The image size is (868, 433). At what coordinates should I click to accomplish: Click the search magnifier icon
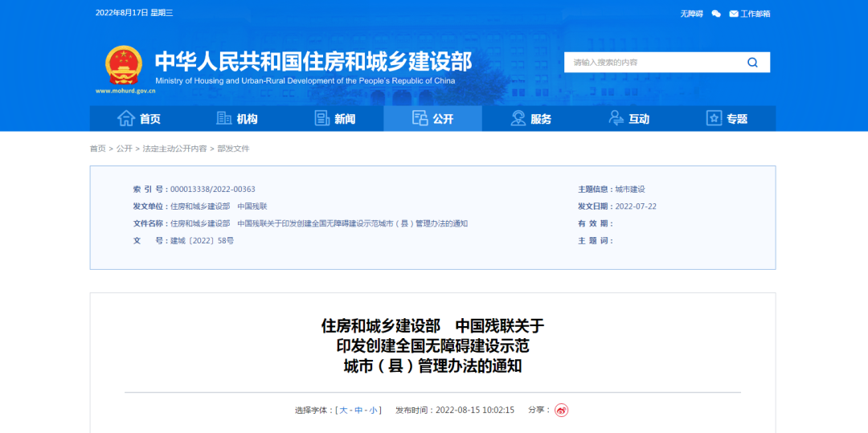pyautogui.click(x=752, y=63)
